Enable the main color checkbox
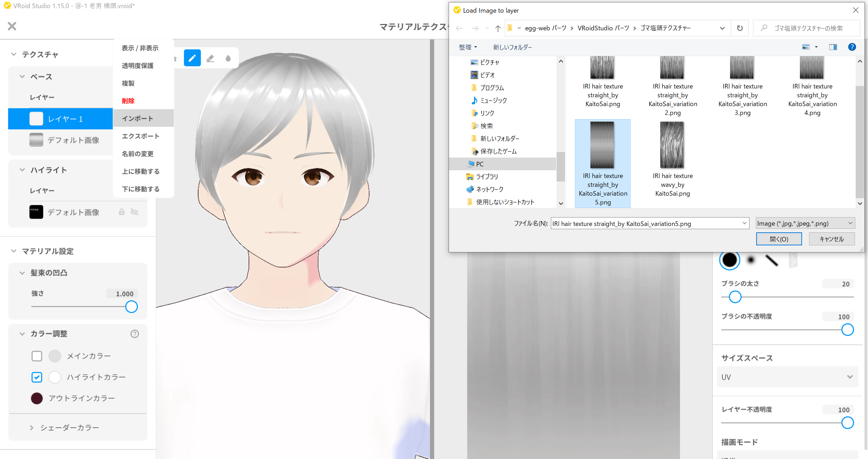The height and width of the screenshot is (459, 868). click(x=37, y=356)
